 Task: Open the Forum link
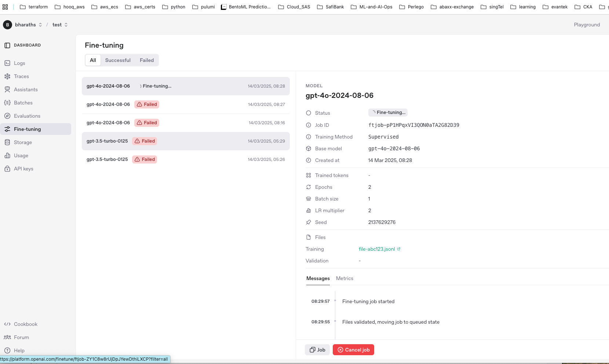[21, 337]
